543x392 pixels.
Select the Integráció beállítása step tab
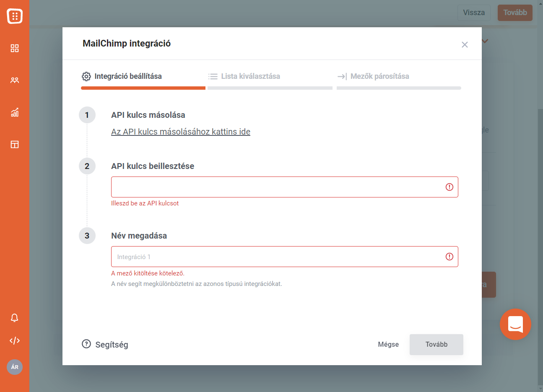[143, 80]
